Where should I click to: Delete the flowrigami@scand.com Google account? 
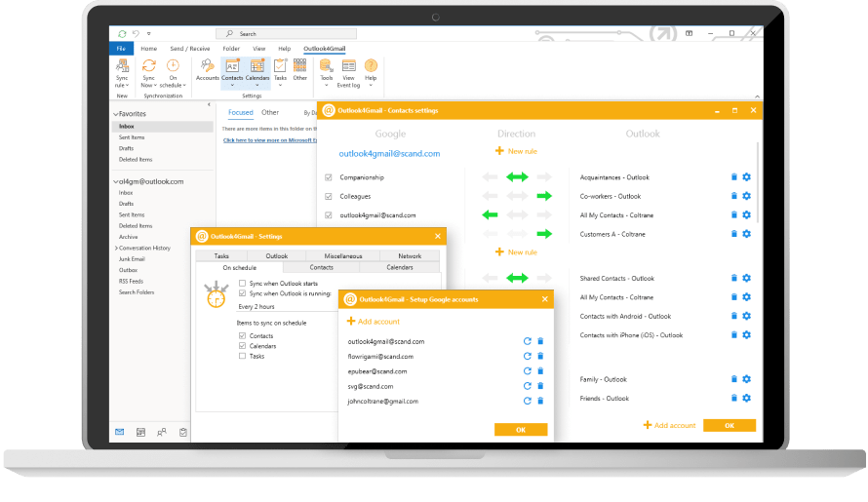541,357
